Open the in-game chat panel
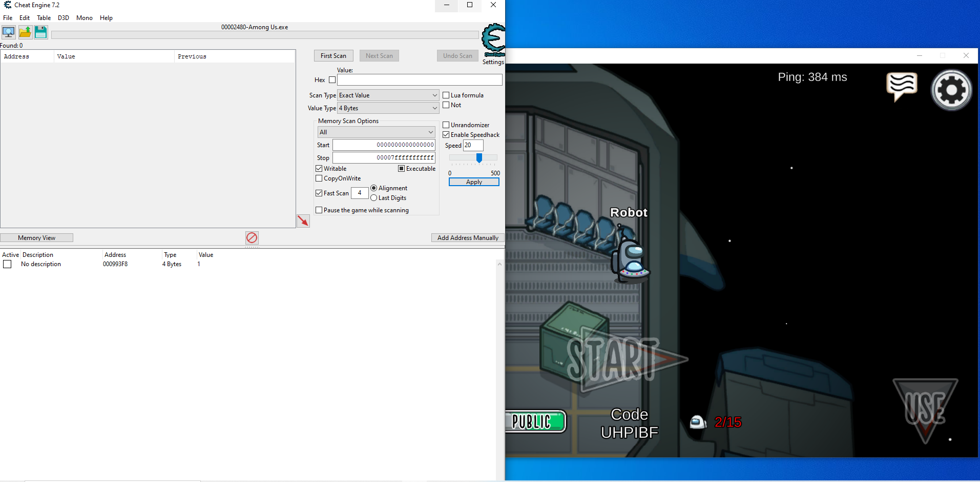The height and width of the screenshot is (482, 980). coord(902,87)
